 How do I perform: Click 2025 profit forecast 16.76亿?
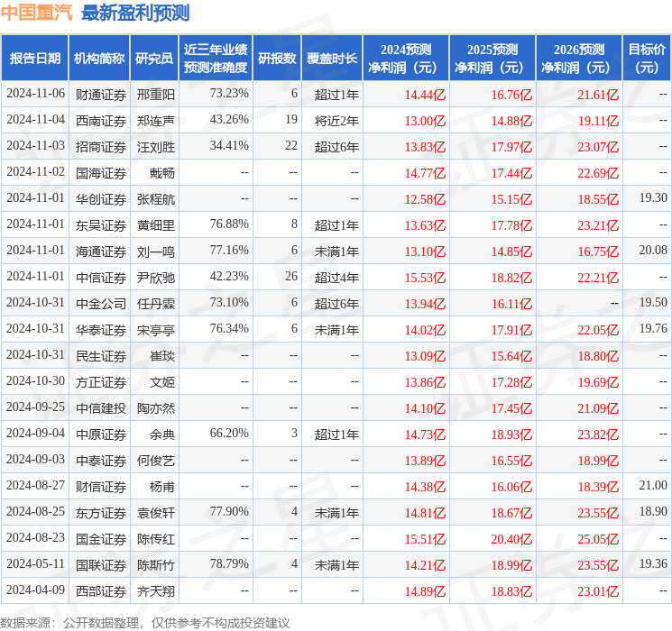[511, 95]
